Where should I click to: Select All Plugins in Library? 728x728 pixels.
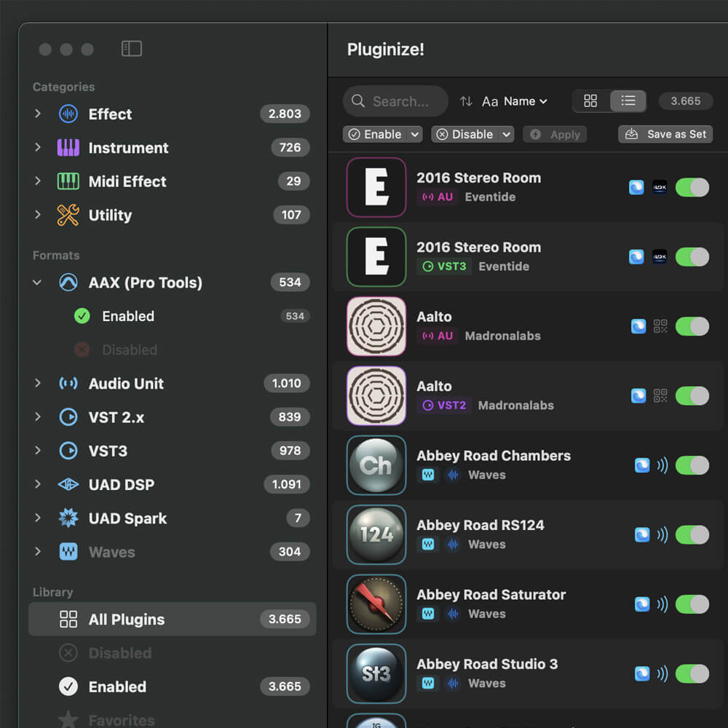(x=173, y=620)
